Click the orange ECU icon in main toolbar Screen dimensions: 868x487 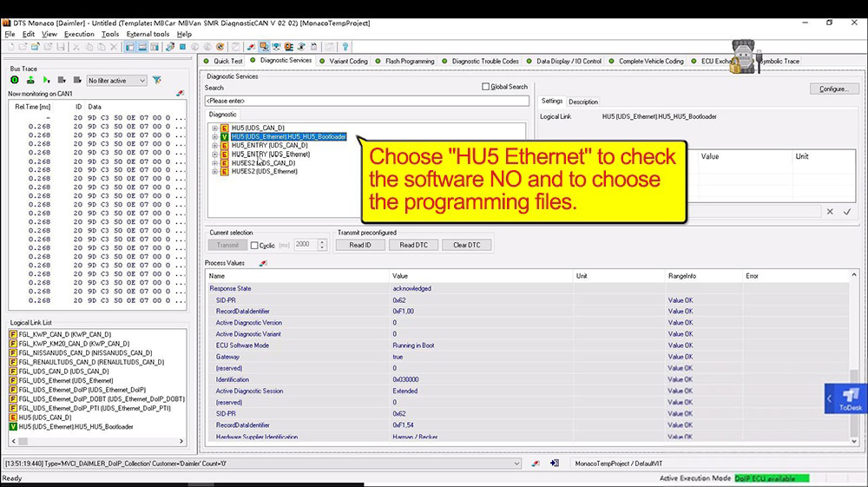288,47
